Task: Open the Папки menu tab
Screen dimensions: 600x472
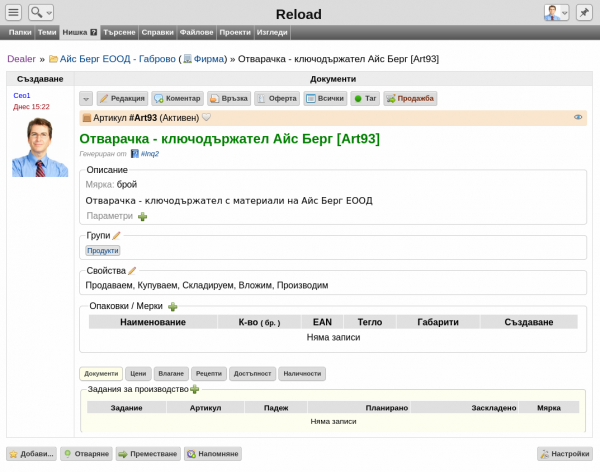Action: [x=20, y=33]
